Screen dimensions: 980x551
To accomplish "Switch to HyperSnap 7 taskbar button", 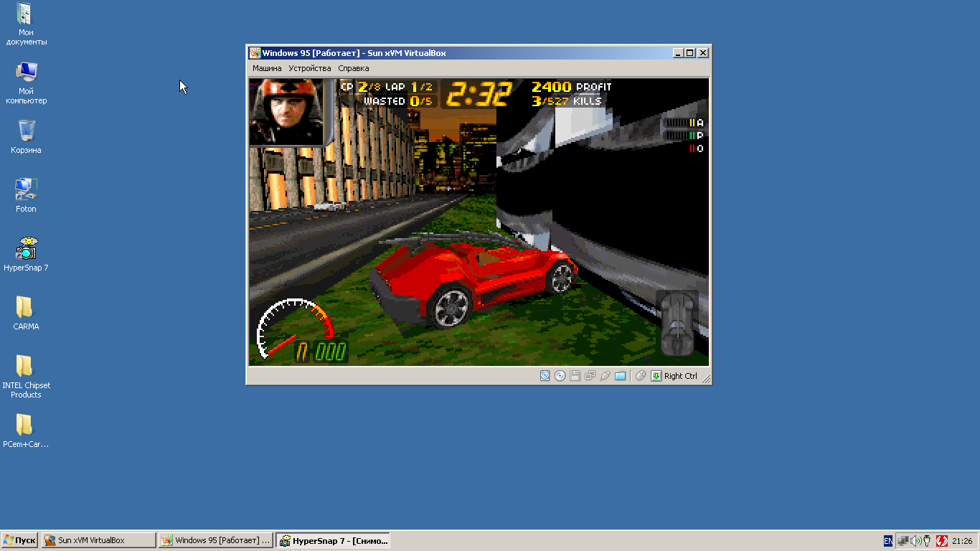I will (x=333, y=540).
